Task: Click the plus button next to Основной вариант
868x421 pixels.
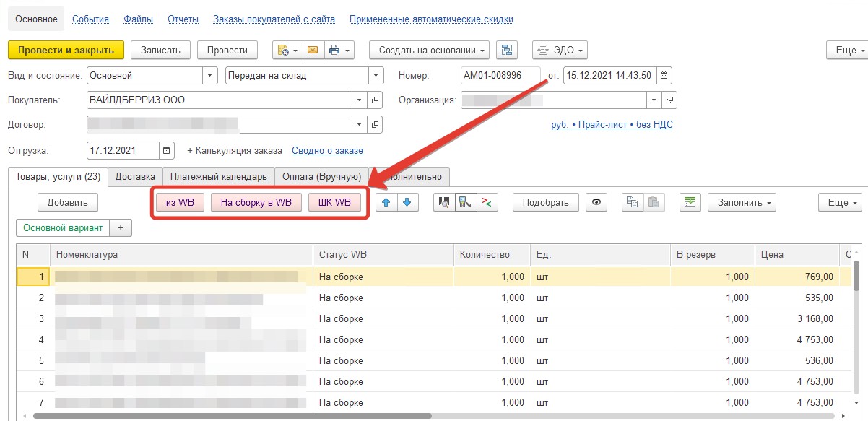Action: pyautogui.click(x=121, y=227)
